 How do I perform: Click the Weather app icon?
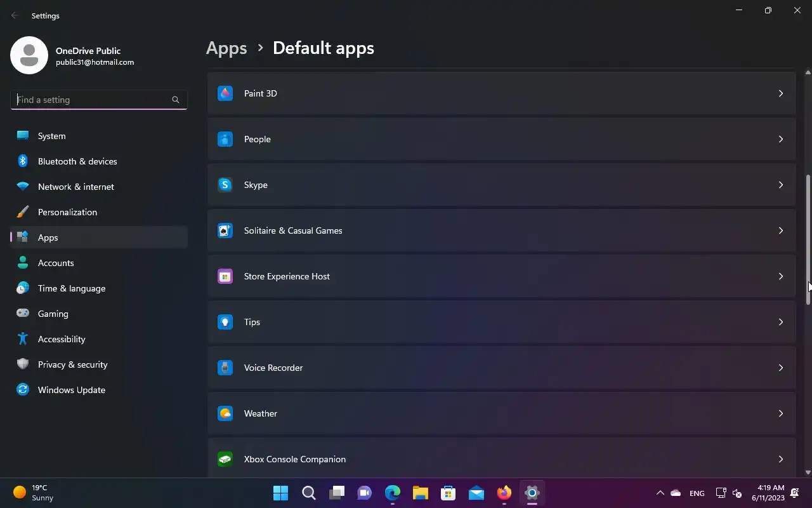pos(225,413)
